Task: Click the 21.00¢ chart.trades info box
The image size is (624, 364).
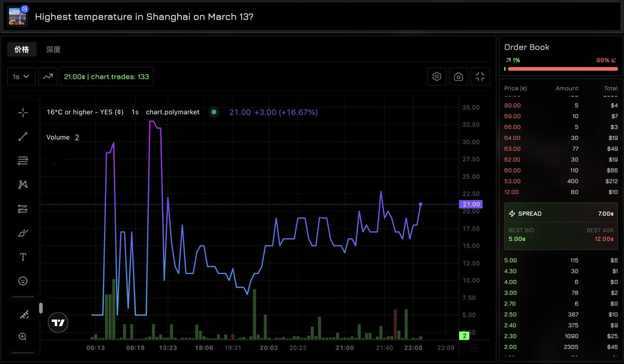Action: click(x=107, y=76)
